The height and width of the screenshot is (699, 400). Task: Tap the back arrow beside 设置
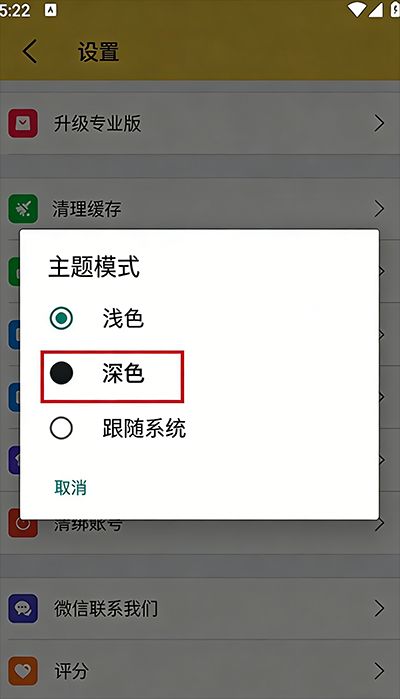coord(30,51)
